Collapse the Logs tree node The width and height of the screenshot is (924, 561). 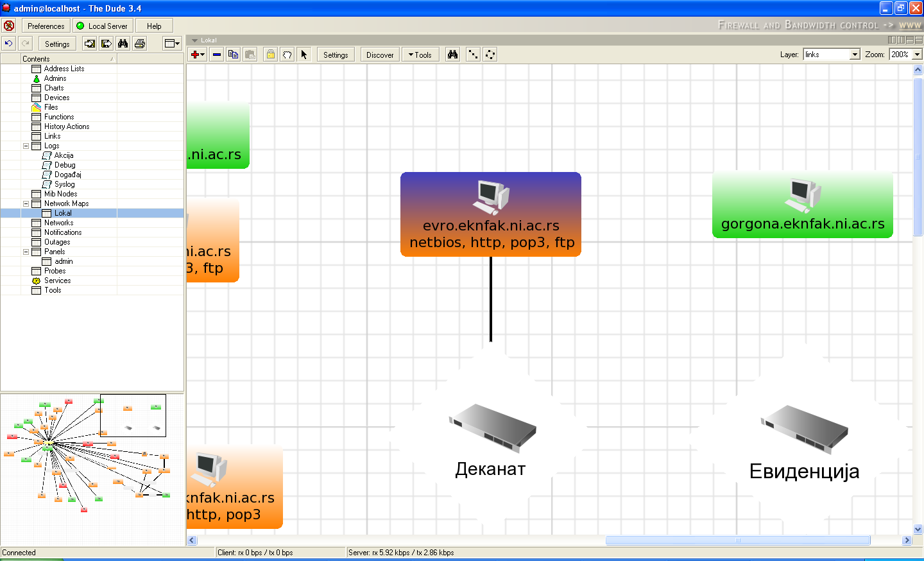click(26, 146)
